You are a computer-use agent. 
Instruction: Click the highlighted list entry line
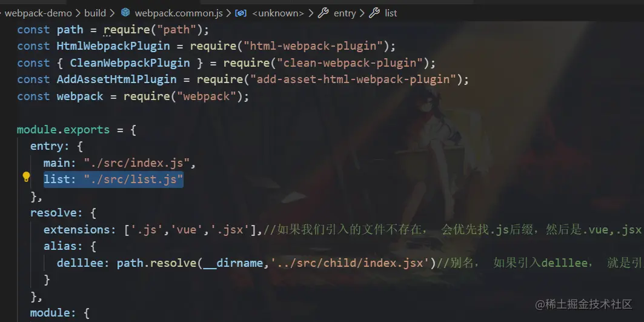(x=113, y=179)
